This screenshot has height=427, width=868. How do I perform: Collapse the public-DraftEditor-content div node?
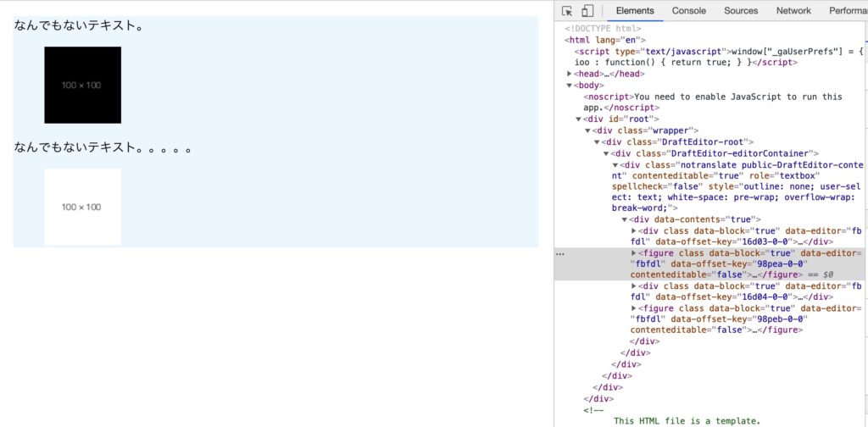pos(615,164)
